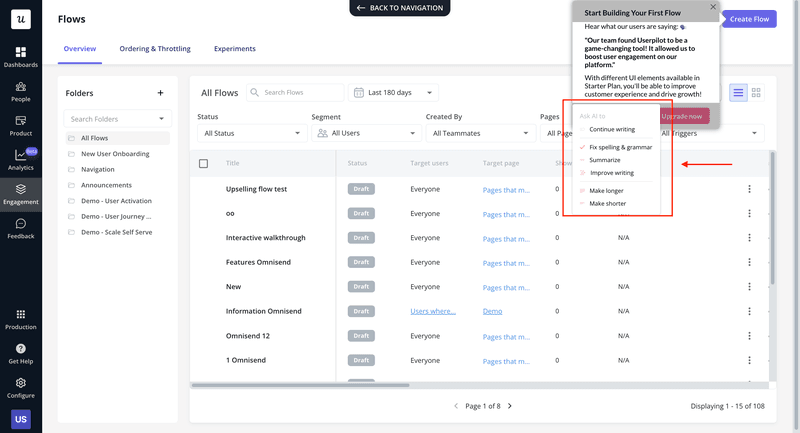The width and height of the screenshot is (800, 433).
Task: Select Fix spelling & grammar option
Action: [x=620, y=147]
